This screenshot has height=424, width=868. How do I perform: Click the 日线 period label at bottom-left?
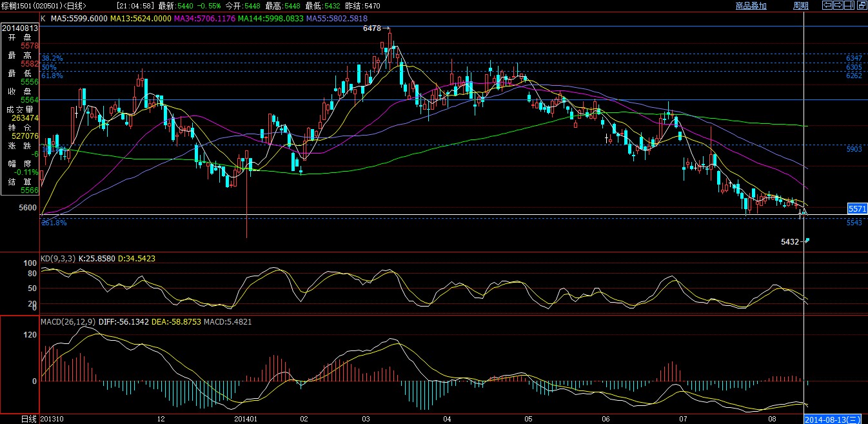28,419
